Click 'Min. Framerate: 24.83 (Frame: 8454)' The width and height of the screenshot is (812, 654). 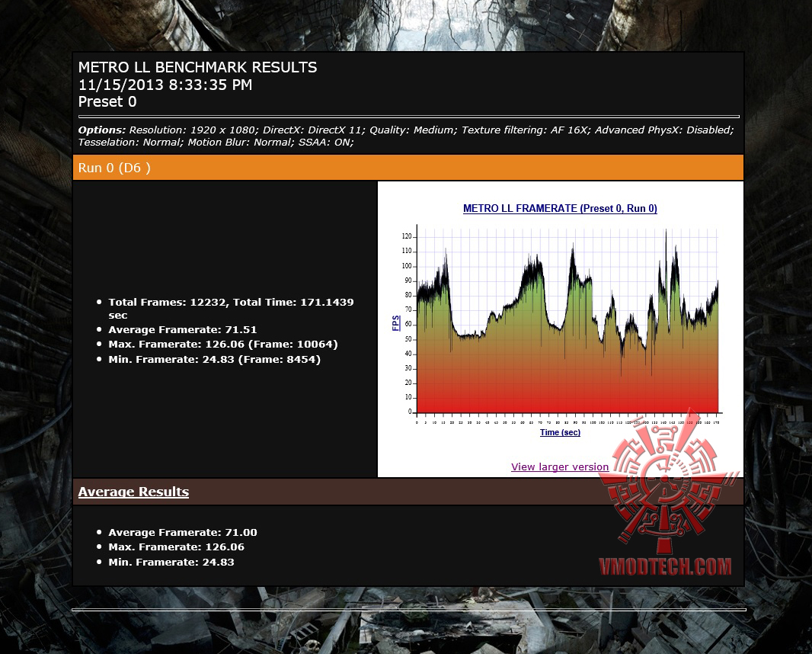(x=214, y=359)
